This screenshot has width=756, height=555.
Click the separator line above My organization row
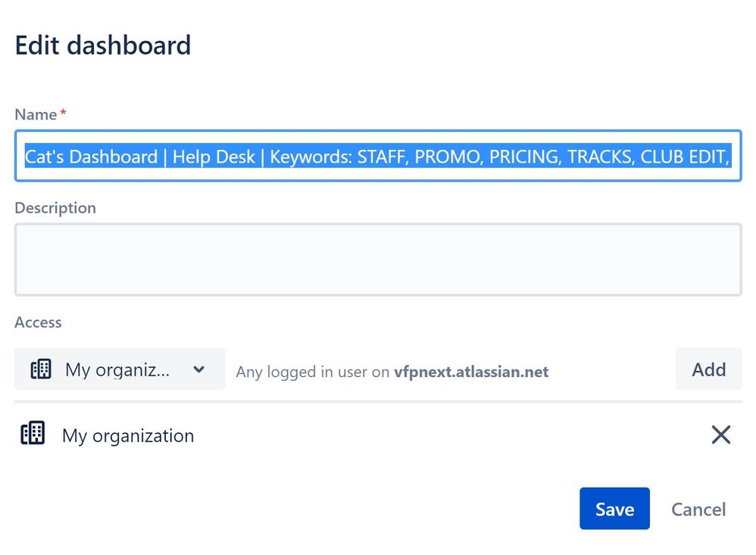pyautogui.click(x=378, y=401)
